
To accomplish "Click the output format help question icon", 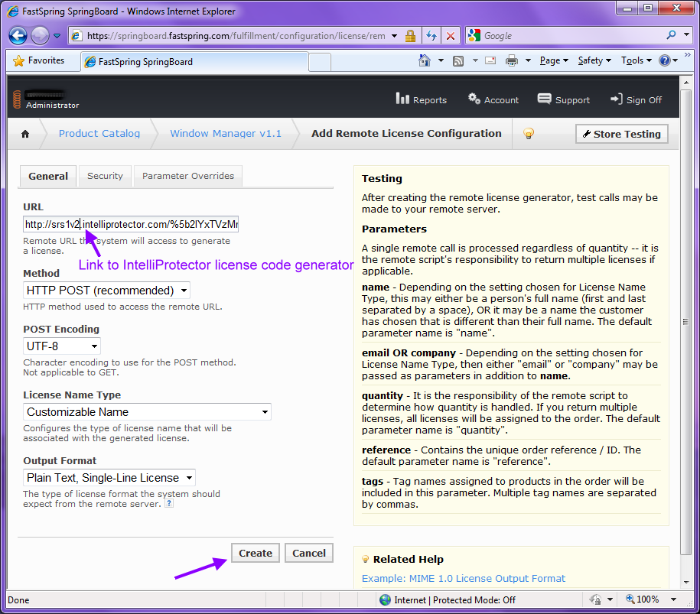I will coord(169,504).
